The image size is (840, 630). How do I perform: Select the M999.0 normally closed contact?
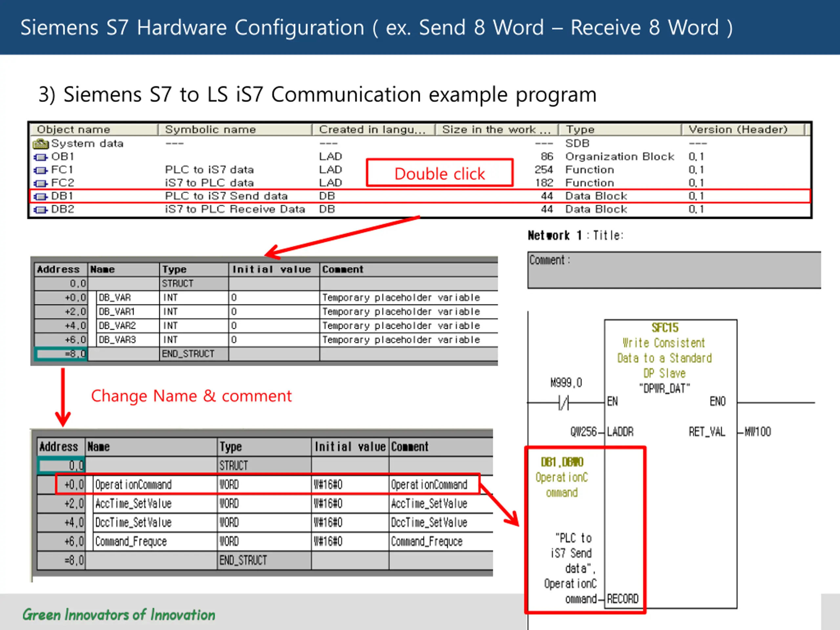(x=564, y=402)
